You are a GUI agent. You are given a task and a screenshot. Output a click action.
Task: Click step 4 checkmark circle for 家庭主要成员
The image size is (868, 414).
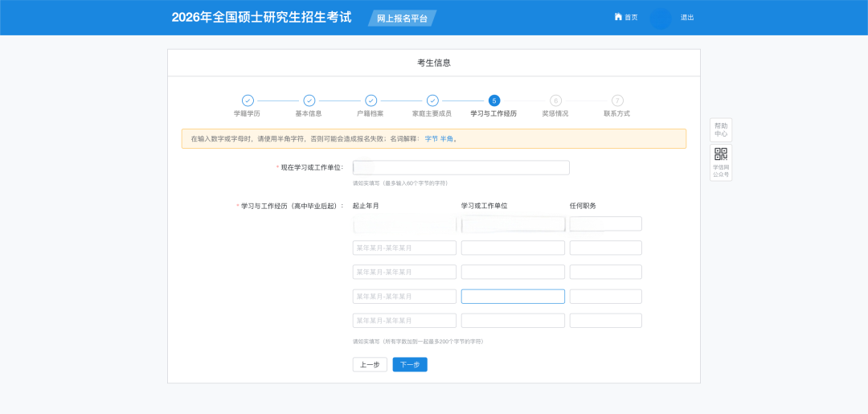[432, 100]
